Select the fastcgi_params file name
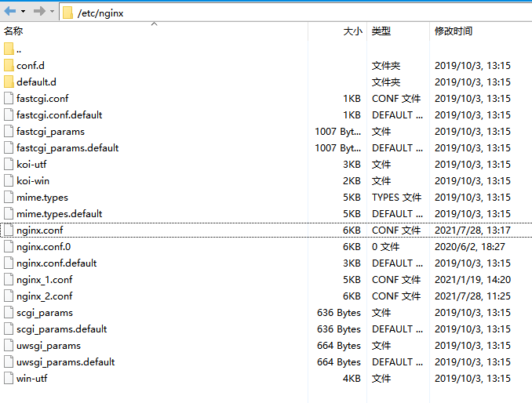Image resolution: width=532 pixels, height=403 pixels. coord(50,132)
